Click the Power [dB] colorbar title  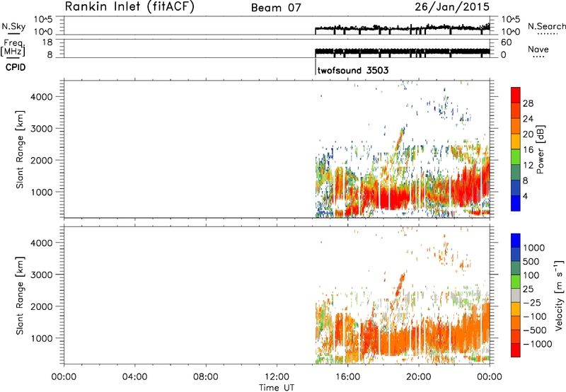tap(540, 149)
